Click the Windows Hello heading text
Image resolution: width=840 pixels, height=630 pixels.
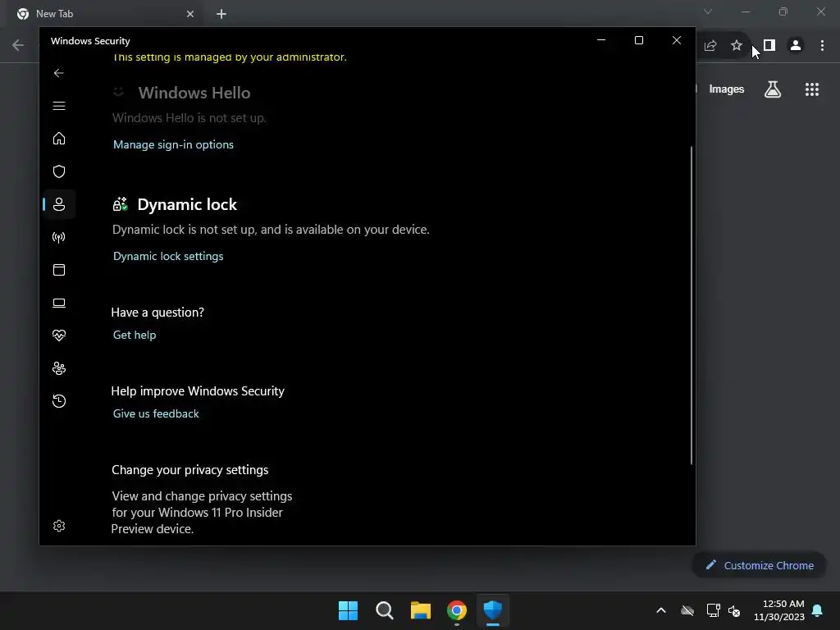click(x=194, y=93)
